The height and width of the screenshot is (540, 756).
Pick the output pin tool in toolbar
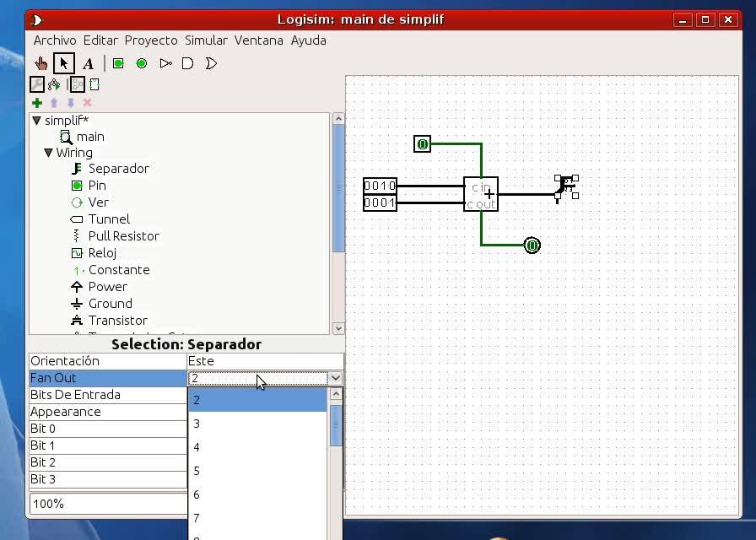(142, 63)
